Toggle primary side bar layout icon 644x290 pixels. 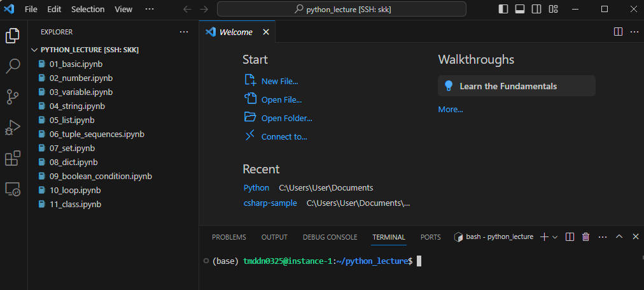click(x=503, y=9)
